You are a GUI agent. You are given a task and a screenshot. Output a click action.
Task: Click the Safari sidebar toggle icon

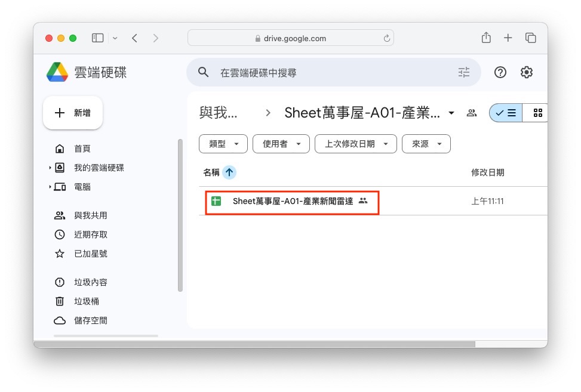click(97, 38)
